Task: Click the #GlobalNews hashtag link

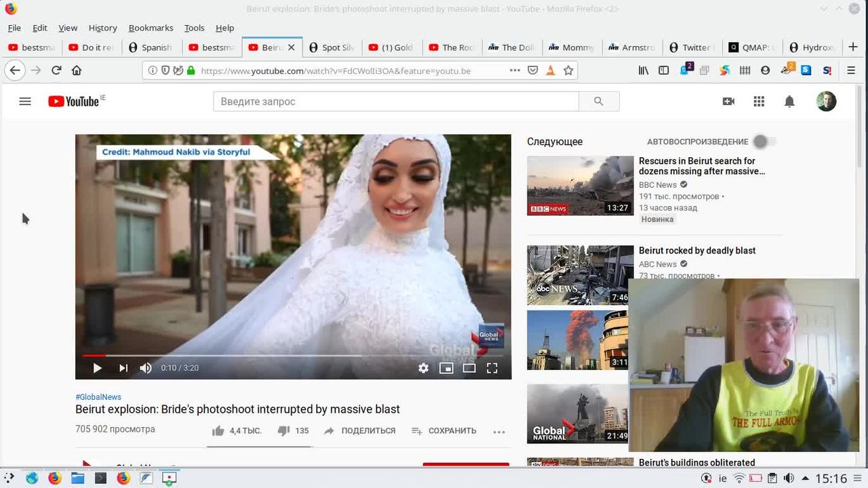Action: pyautogui.click(x=98, y=397)
